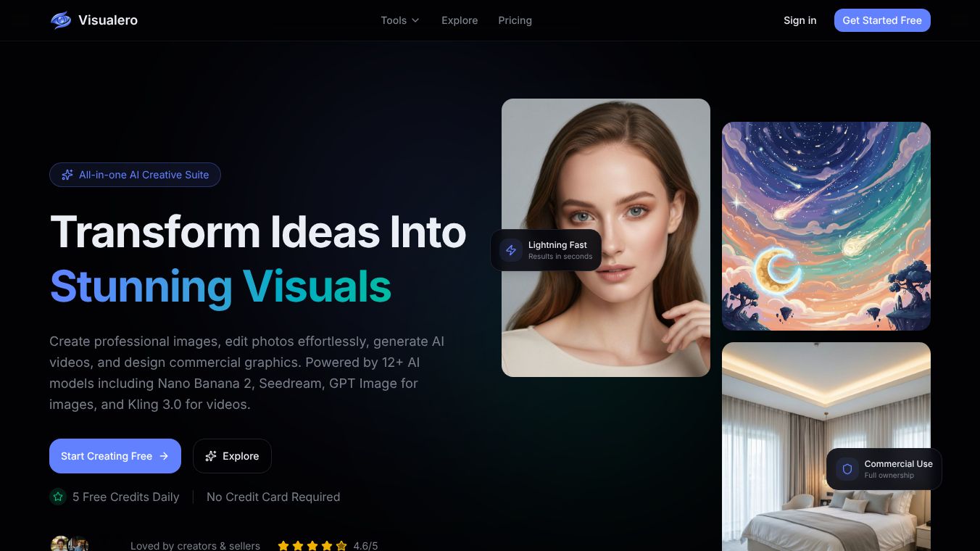
Task: Click the star icon beside 5 Free Credits Daily
Action: [58, 497]
